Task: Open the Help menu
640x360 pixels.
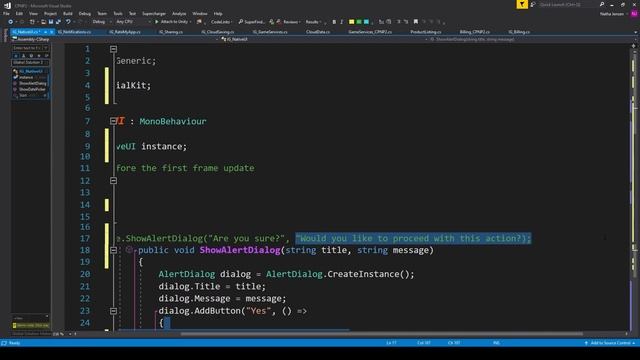Action: [x=218, y=13]
